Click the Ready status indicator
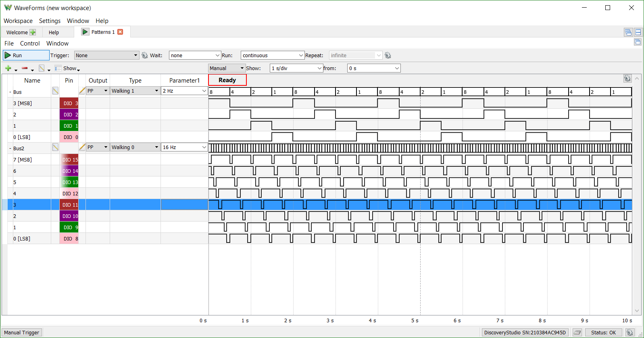 coord(227,80)
